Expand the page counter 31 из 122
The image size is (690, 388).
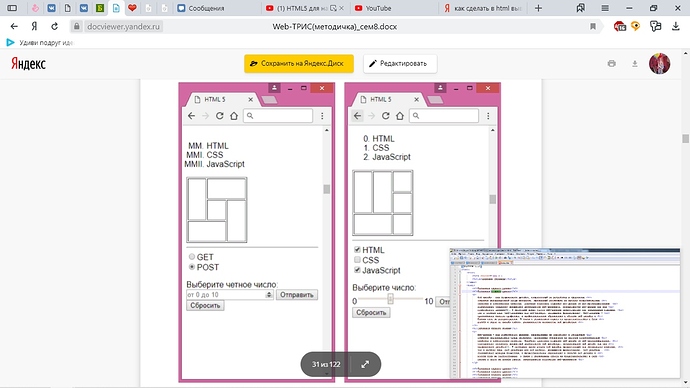pos(326,364)
